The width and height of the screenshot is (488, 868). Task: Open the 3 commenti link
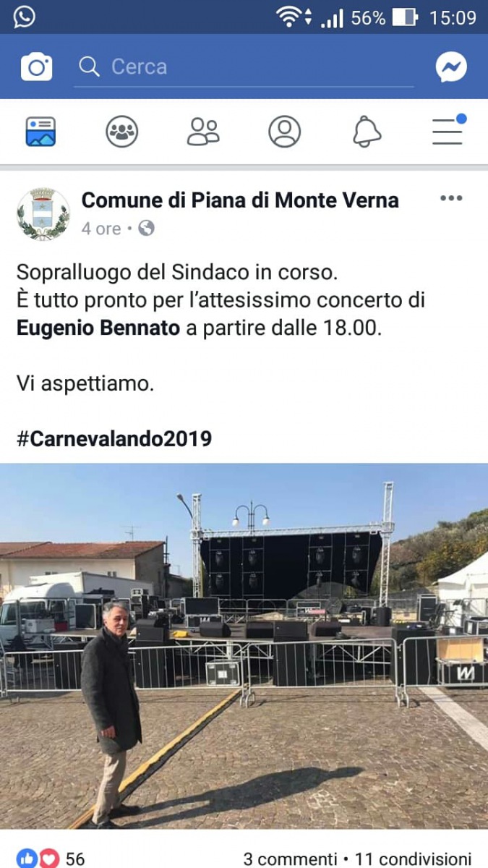[x=290, y=859]
